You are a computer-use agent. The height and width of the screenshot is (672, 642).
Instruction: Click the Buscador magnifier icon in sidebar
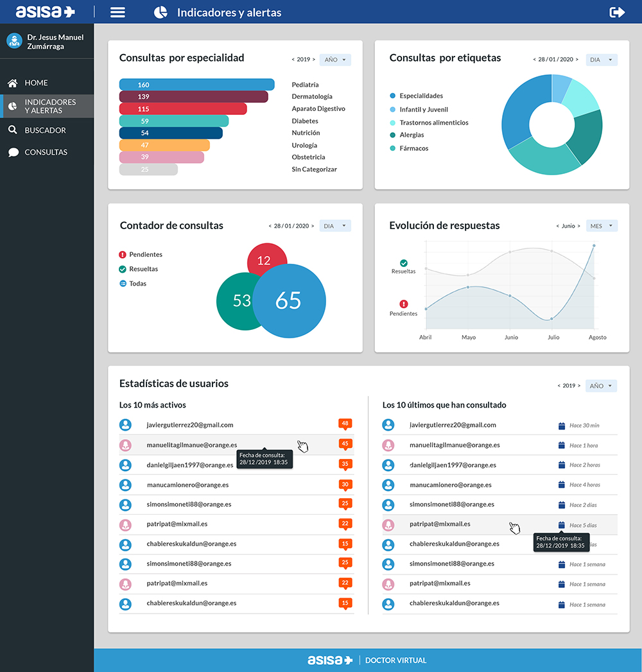click(12, 130)
